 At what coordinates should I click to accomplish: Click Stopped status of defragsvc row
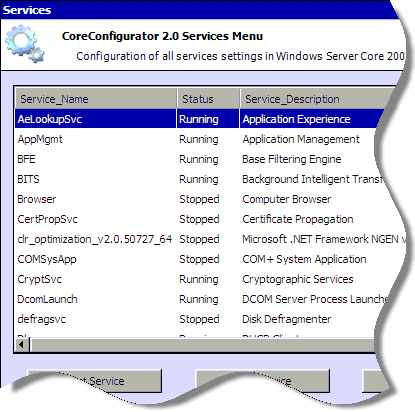coord(199,319)
